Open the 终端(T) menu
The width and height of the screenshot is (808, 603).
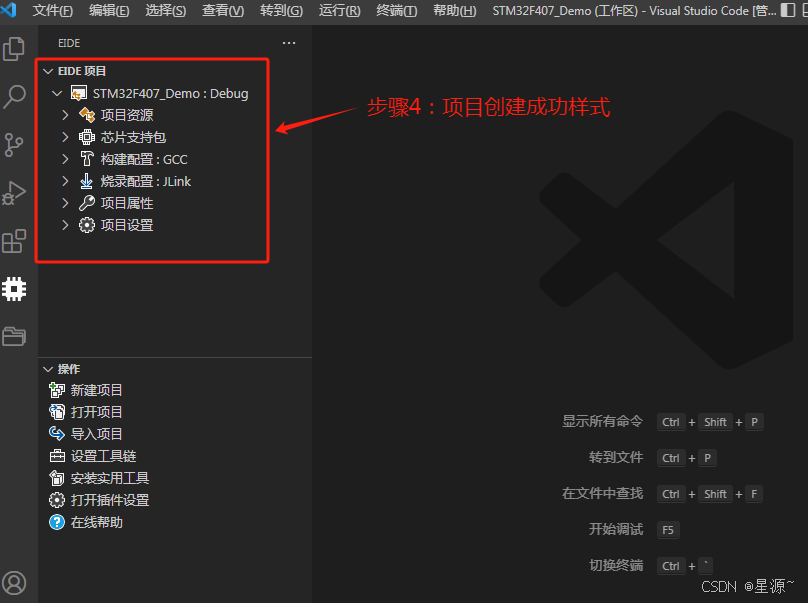(x=396, y=10)
